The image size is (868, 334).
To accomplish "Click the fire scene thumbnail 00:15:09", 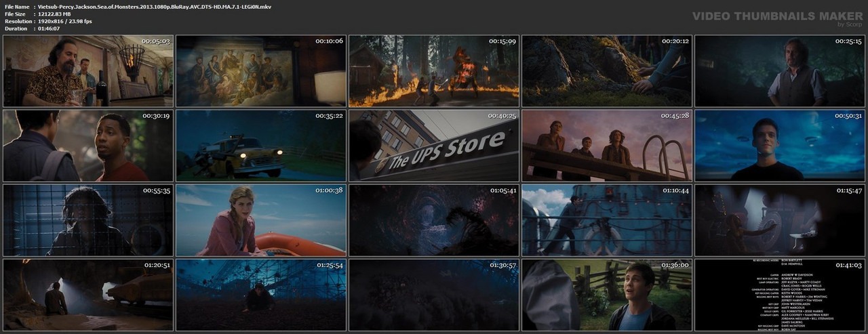I will click(x=434, y=71).
